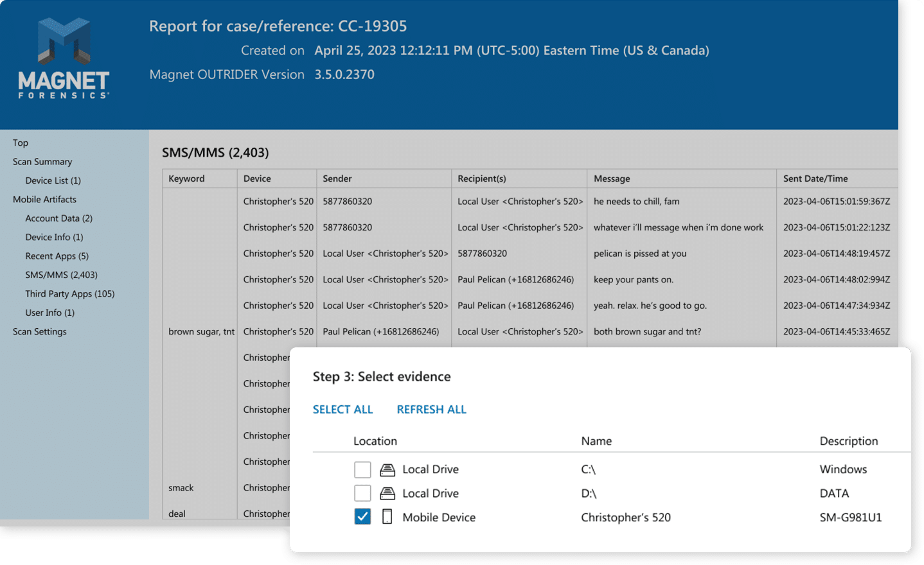The image size is (924, 565).
Task: Select message 'whatever i'll message when i'm done work'
Action: [x=679, y=227]
